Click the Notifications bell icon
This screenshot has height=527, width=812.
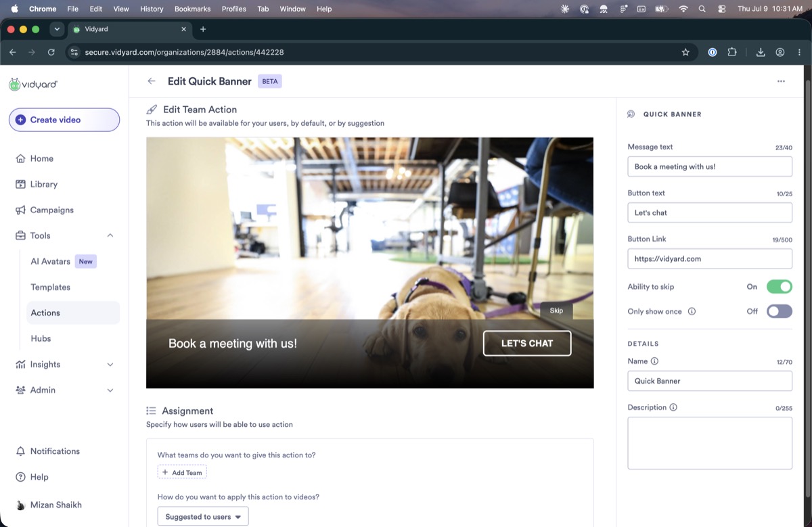20,451
